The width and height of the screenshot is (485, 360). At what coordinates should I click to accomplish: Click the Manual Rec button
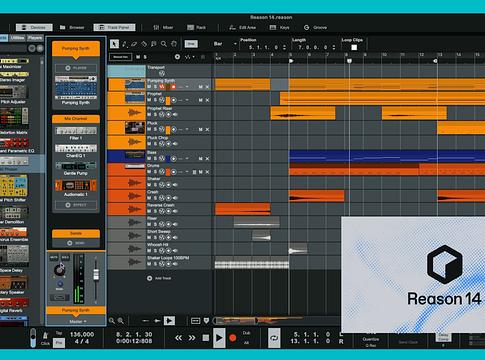121,57
